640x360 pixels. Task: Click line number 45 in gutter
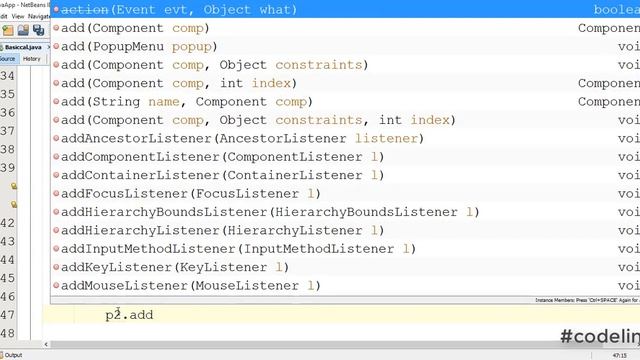coord(7,278)
